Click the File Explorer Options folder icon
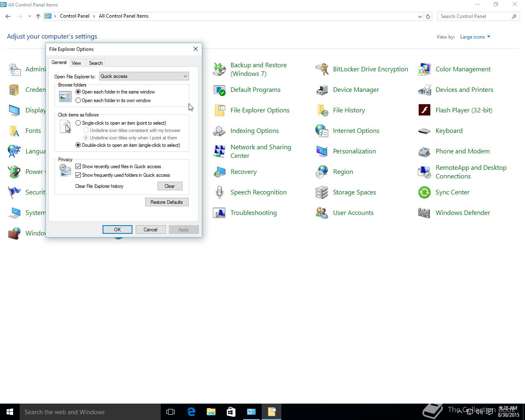 coord(219,110)
